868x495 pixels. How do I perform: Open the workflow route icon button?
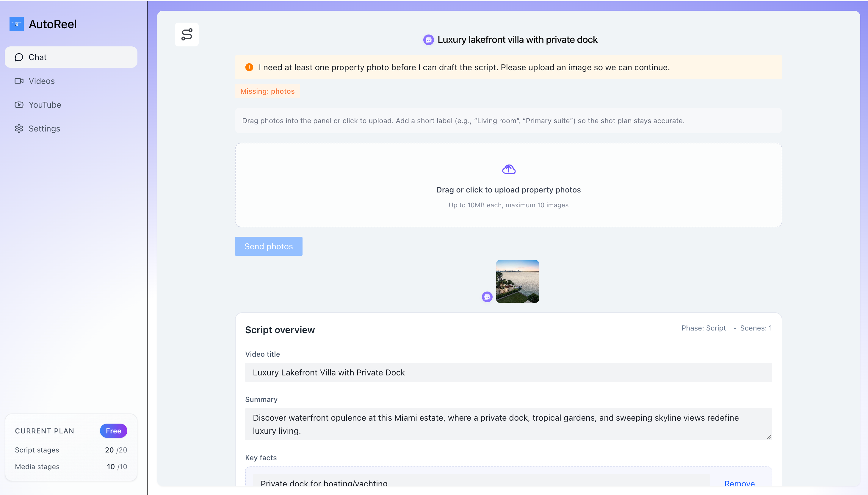pyautogui.click(x=187, y=34)
